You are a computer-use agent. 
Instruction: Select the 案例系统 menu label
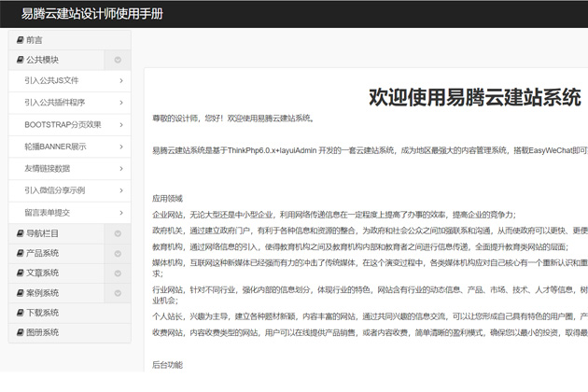(x=42, y=293)
